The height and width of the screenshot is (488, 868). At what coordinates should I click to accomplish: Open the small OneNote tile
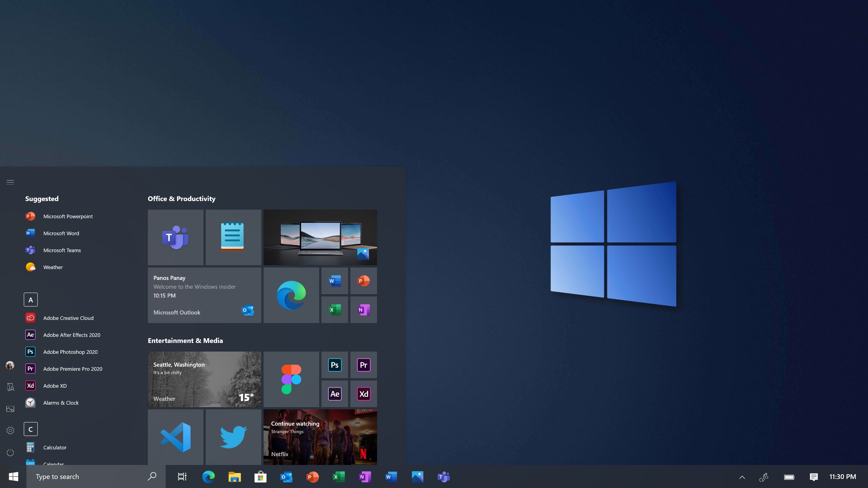363,310
